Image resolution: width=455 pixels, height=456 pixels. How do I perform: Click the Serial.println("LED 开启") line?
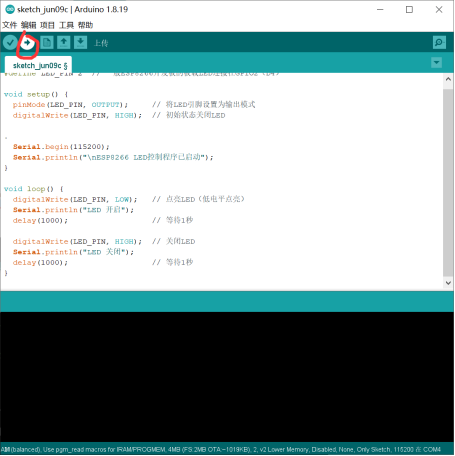[x=73, y=210]
